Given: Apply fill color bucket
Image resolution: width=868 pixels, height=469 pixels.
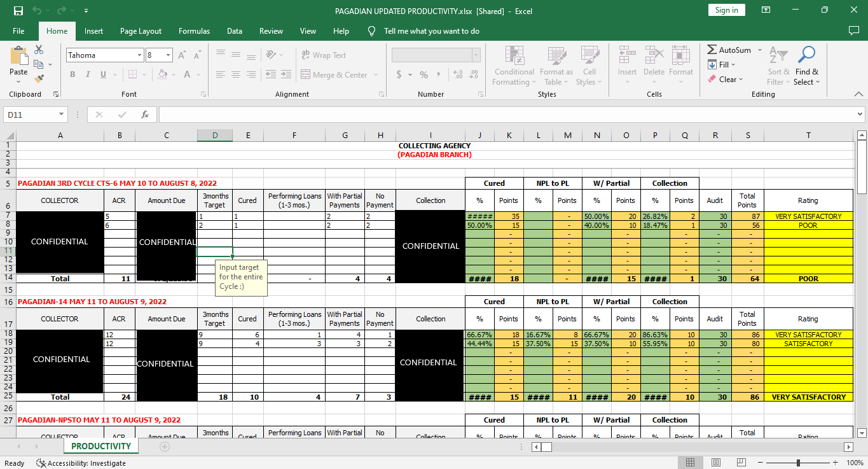Looking at the screenshot, I should tap(163, 74).
